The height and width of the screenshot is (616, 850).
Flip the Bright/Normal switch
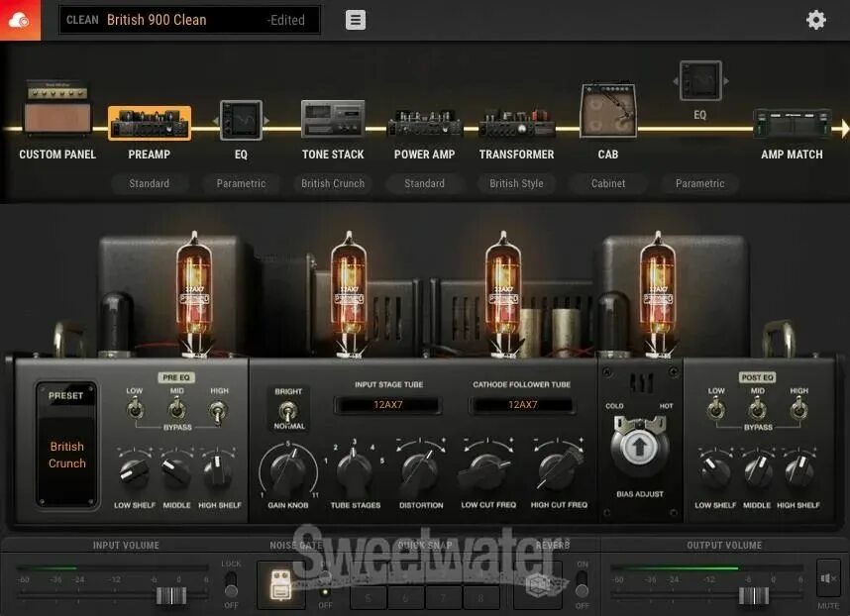pos(288,411)
